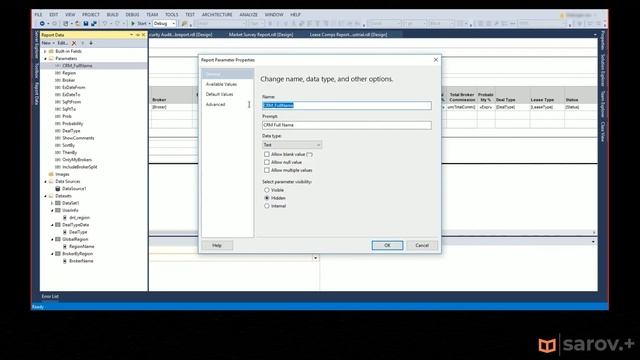Click the Edit button in Report Data

tap(62, 43)
